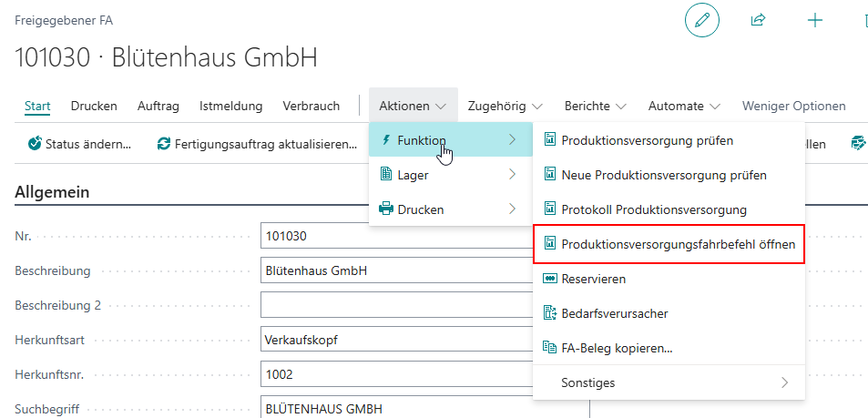Open the Berichte dropdown menu
Image resolution: width=868 pixels, height=418 pixels.
tap(595, 106)
